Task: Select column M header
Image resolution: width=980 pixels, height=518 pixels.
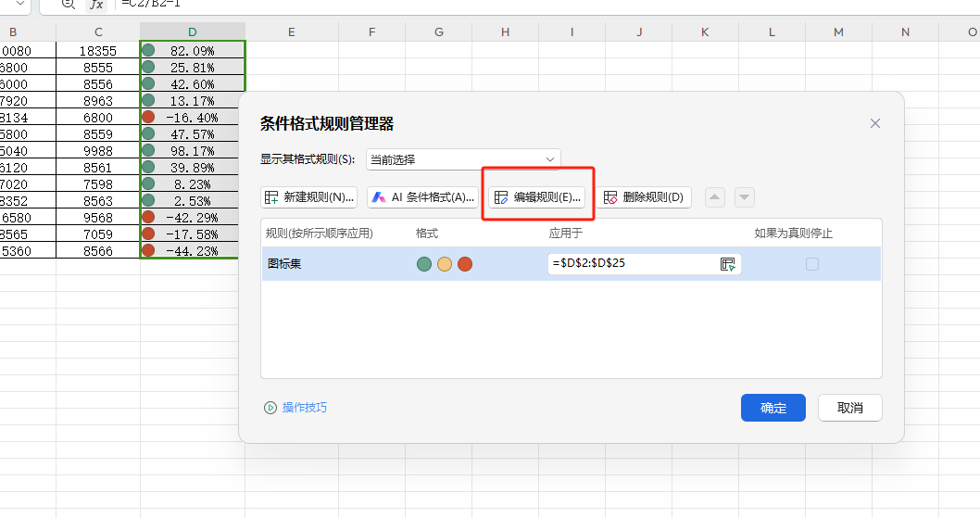Action: [x=839, y=32]
